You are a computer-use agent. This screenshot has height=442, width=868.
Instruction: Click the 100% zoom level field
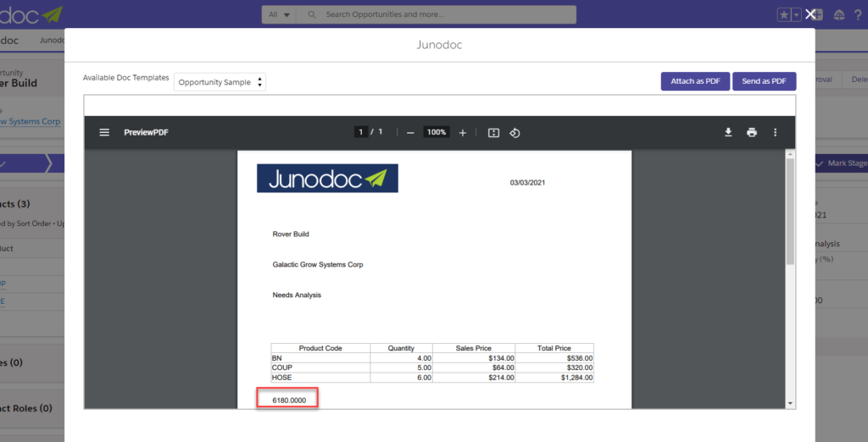(437, 132)
